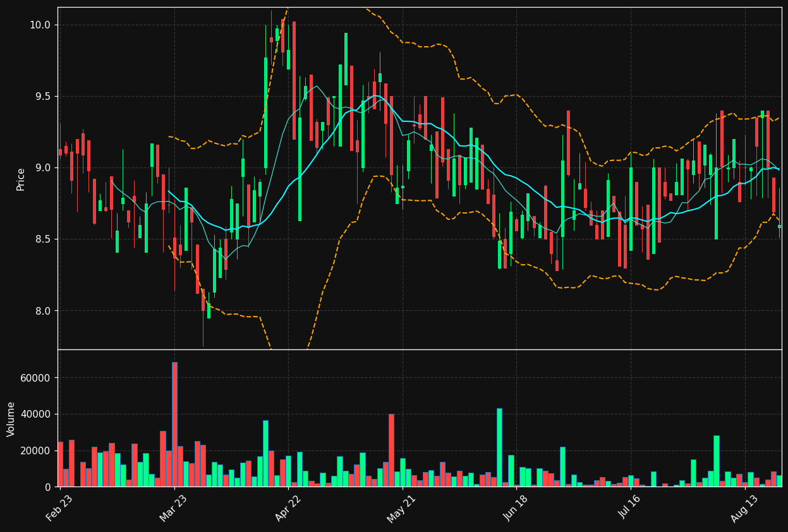Click the 'Price' y-axis label
788x532 pixels.
[x=21, y=179]
